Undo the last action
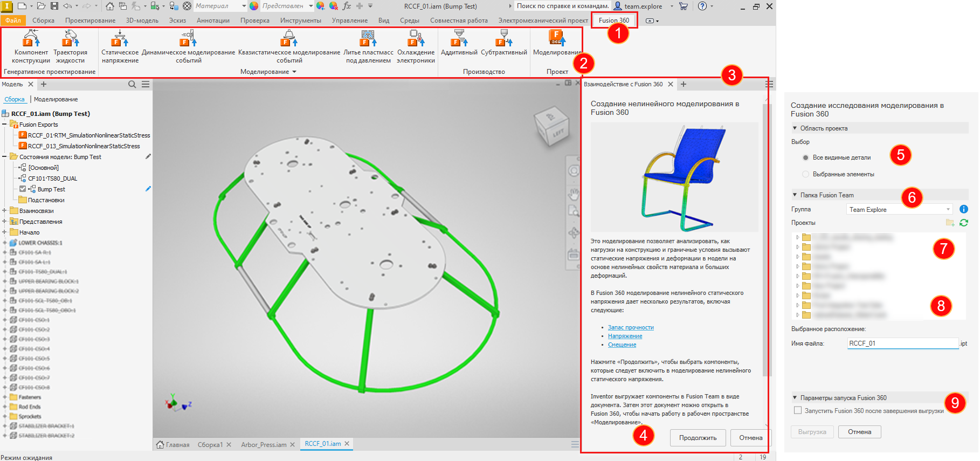This screenshot has width=980, height=461. (67, 6)
